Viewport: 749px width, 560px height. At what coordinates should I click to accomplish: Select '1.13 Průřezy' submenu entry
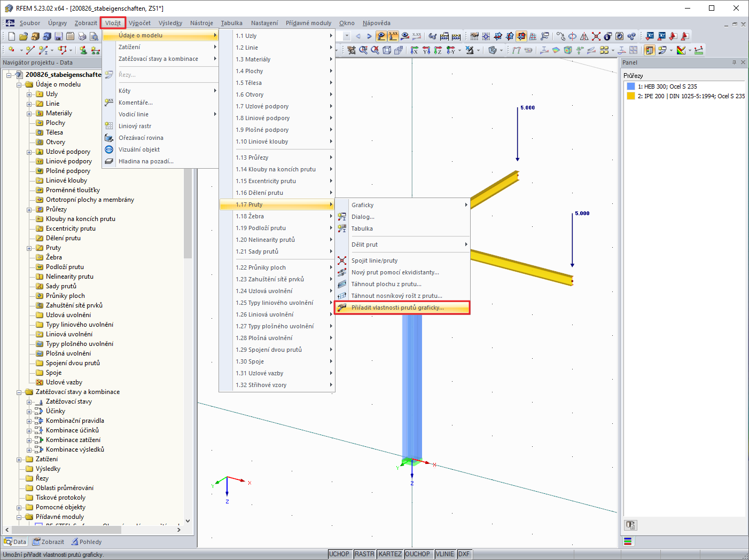point(277,157)
